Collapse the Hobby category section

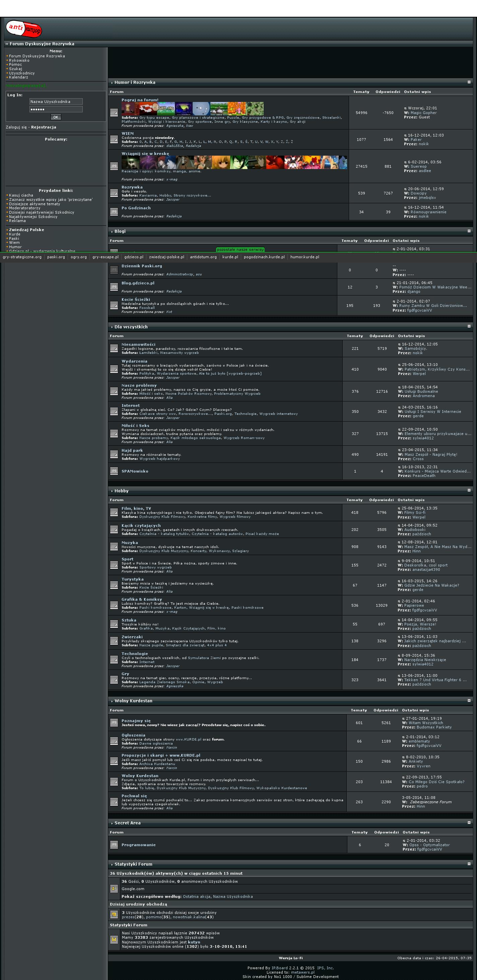tap(469, 490)
